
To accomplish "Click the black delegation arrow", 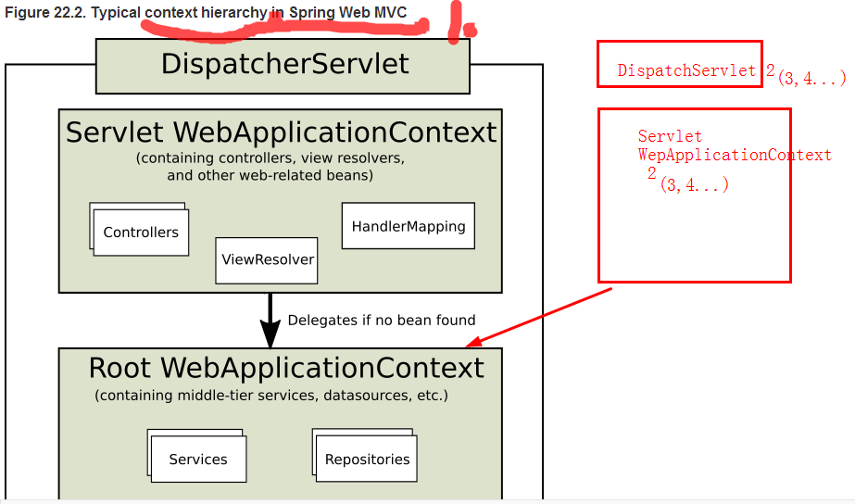I will point(270,321).
